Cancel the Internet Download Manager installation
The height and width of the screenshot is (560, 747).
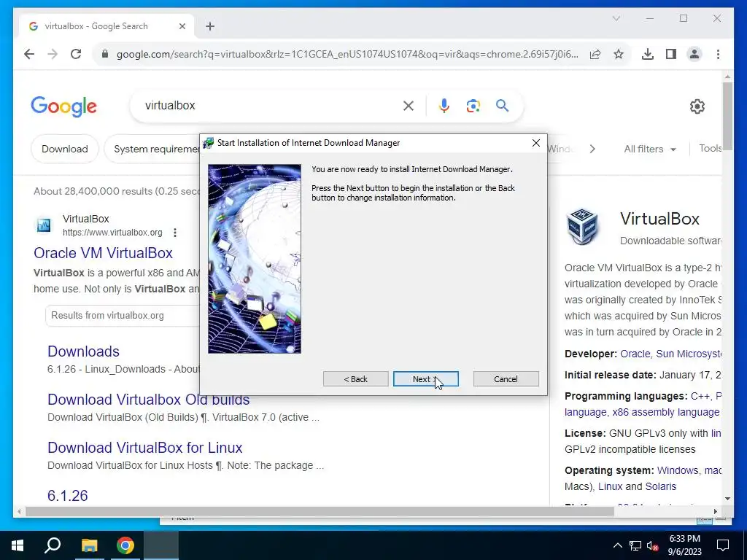pyautogui.click(x=506, y=379)
